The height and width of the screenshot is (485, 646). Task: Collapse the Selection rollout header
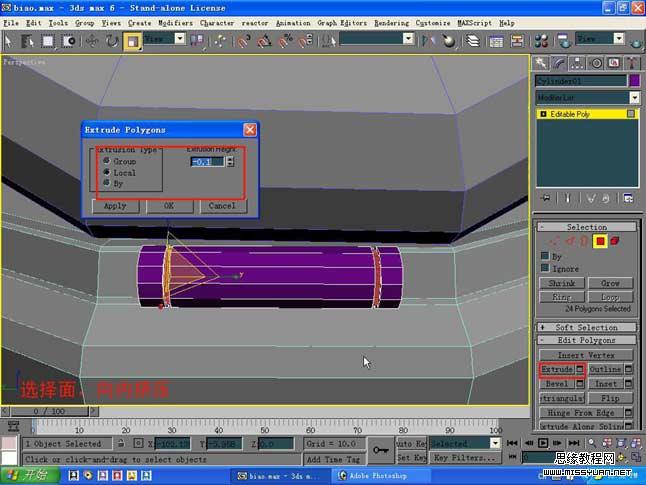click(587, 227)
